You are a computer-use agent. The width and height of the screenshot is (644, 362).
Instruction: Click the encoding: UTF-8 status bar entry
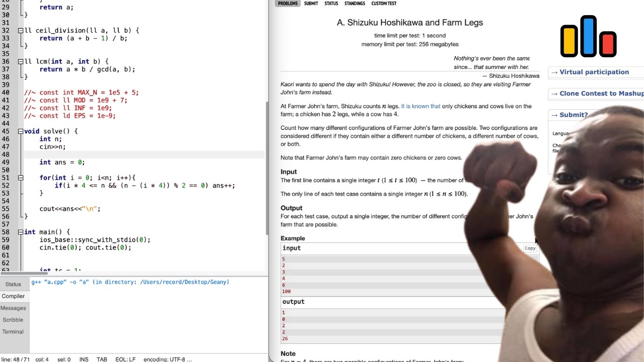tap(168, 359)
